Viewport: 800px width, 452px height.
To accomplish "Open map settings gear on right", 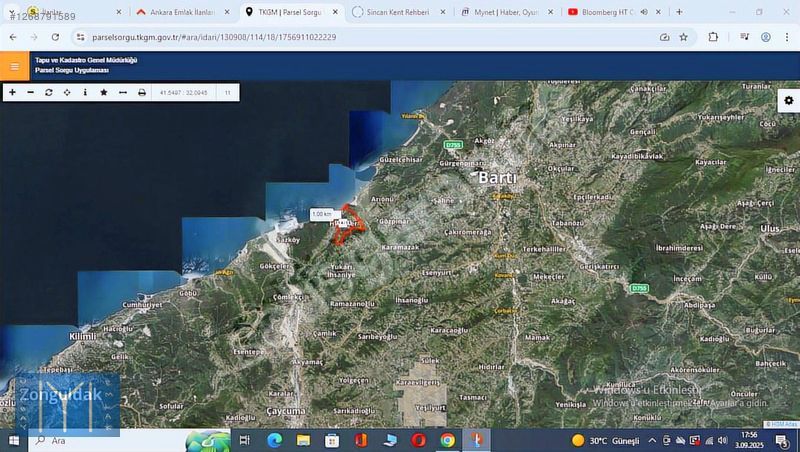I will [788, 100].
